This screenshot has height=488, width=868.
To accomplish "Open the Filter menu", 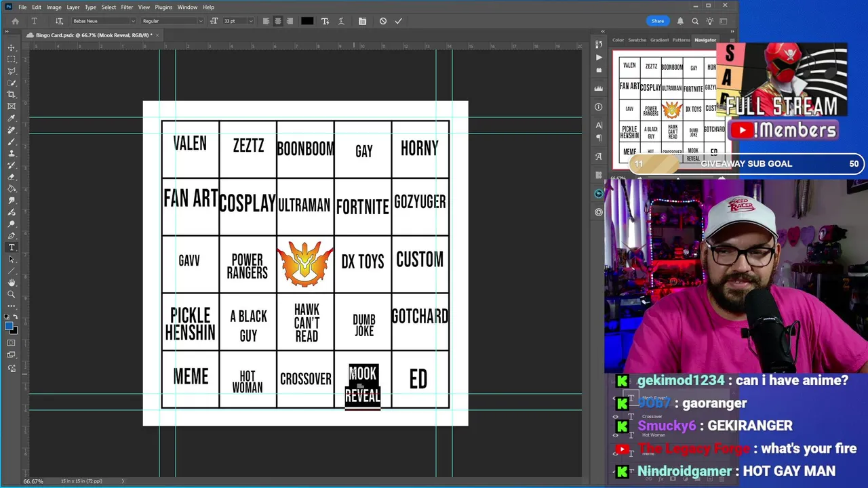I will click(x=127, y=7).
